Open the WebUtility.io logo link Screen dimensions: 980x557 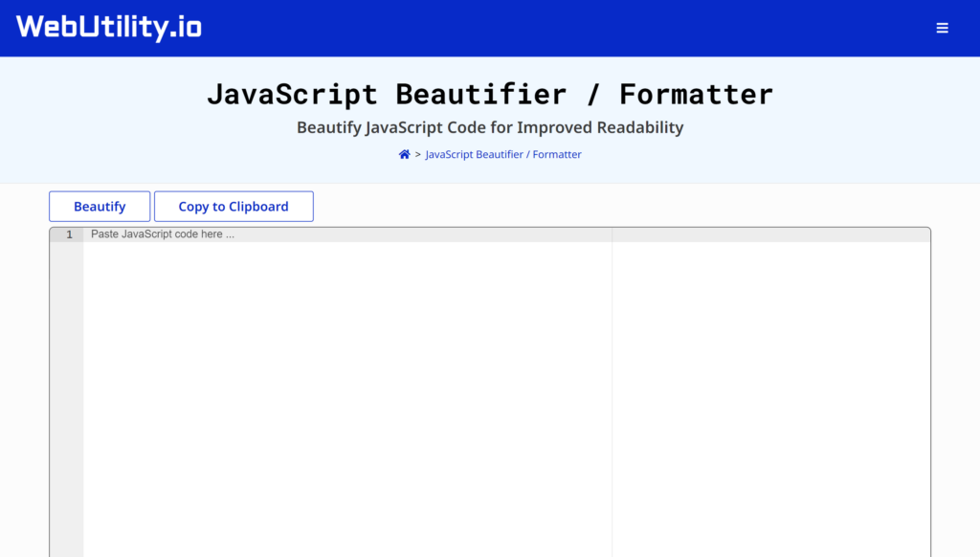[109, 28]
